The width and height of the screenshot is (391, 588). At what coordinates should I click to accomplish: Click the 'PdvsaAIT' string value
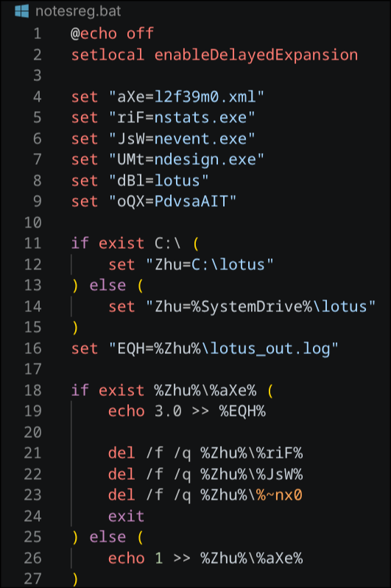(191, 202)
